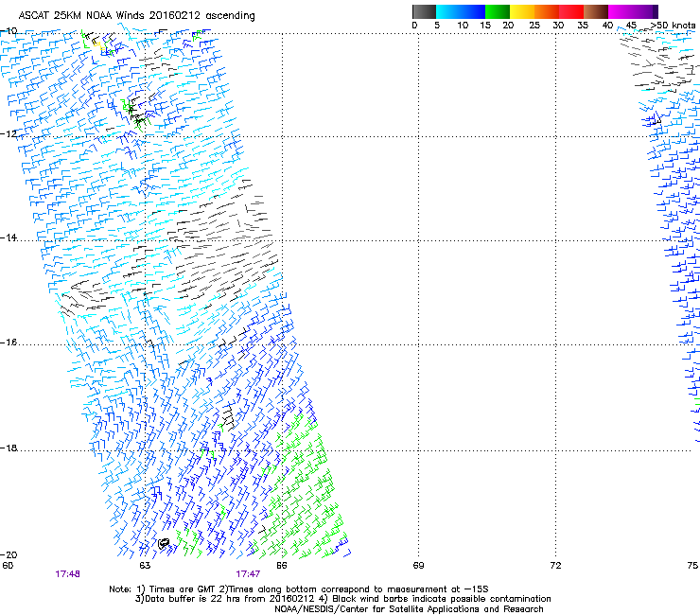
Task: Click the longitude label 75
Action: [692, 566]
